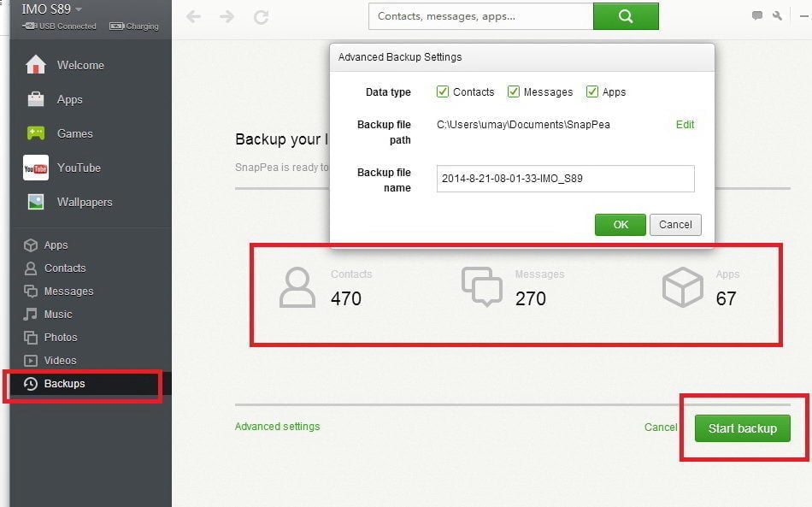Image resolution: width=812 pixels, height=507 pixels.
Task: Uncheck the Apps data type checkbox
Action: coord(592,91)
